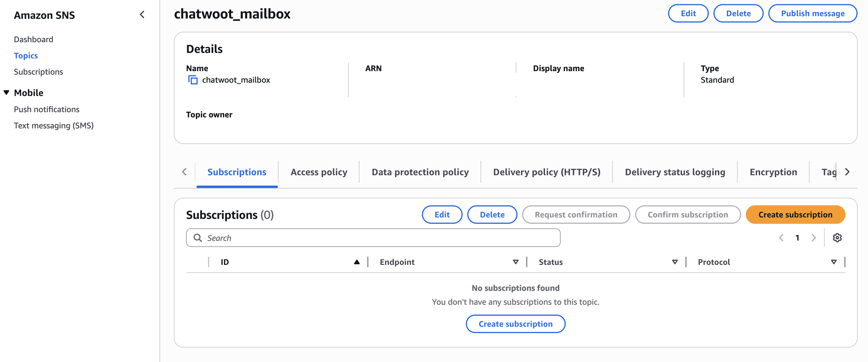The width and height of the screenshot is (868, 362).
Task: Focus the subscriptions Search field
Action: coord(373,238)
